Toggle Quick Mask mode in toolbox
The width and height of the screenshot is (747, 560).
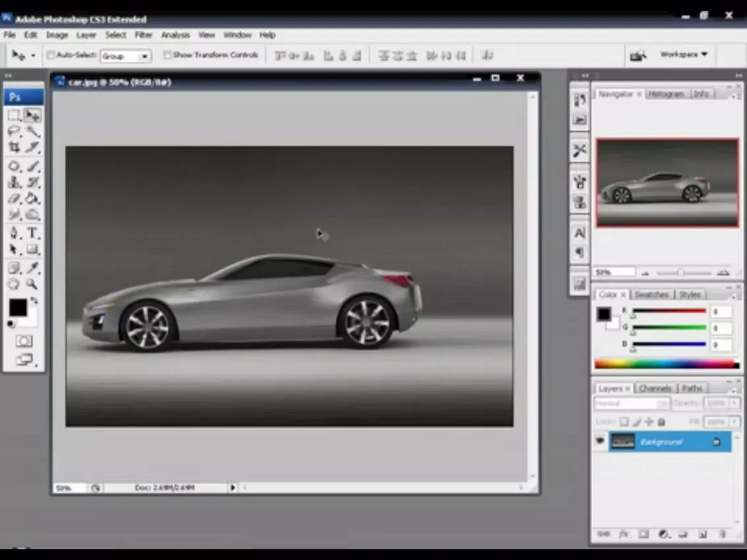click(24, 341)
